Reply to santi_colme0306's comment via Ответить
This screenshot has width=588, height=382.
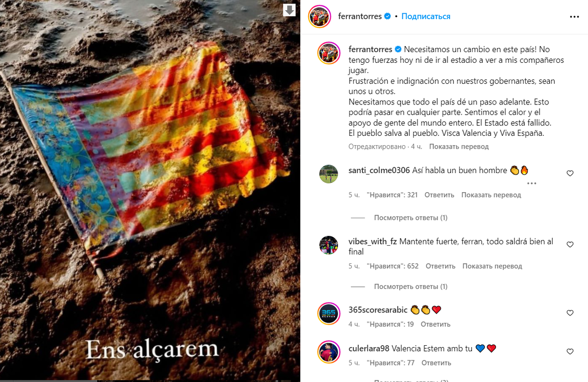(x=440, y=195)
